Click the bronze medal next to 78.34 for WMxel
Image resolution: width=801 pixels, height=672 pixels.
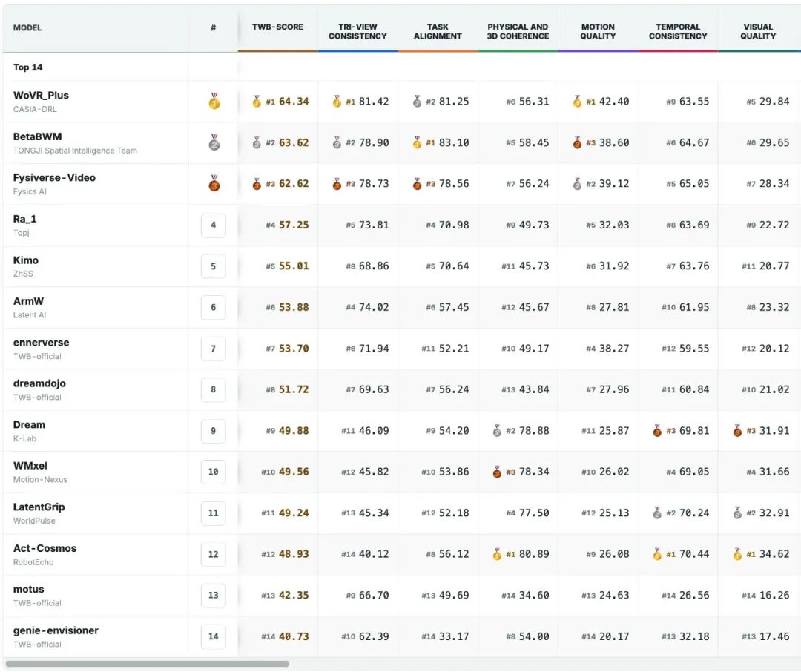(x=496, y=472)
